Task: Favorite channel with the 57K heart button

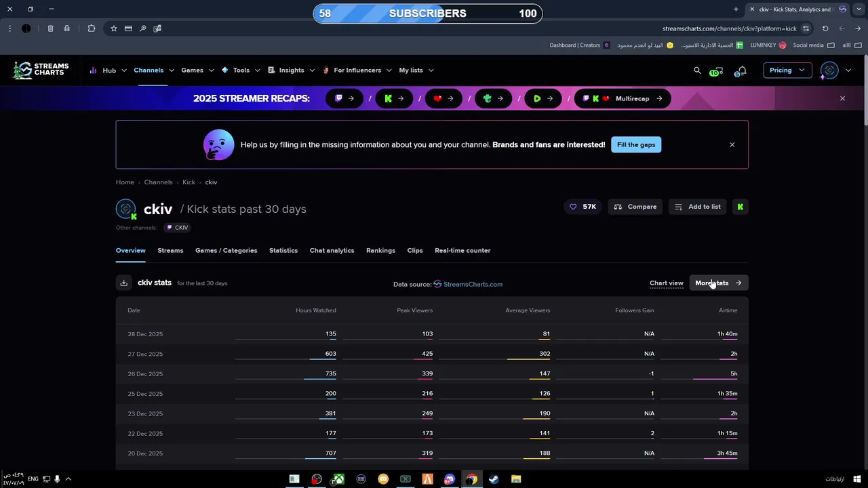Action: point(583,207)
